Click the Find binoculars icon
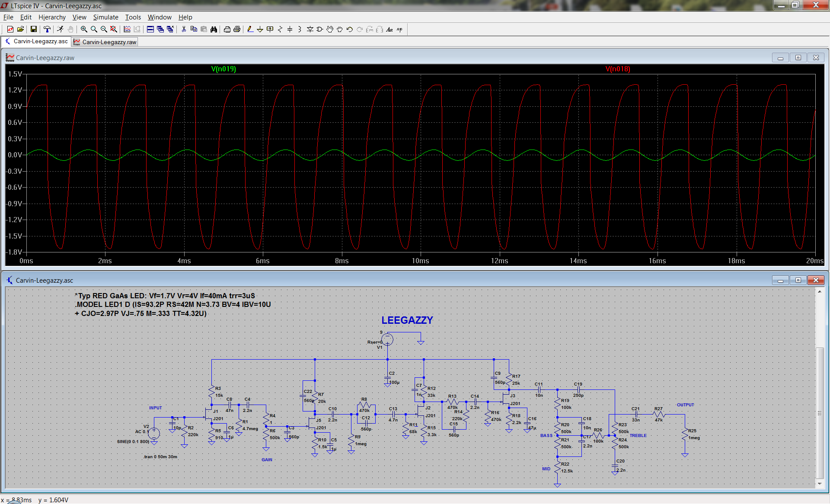Screen dimensions: 830x504 214,29
